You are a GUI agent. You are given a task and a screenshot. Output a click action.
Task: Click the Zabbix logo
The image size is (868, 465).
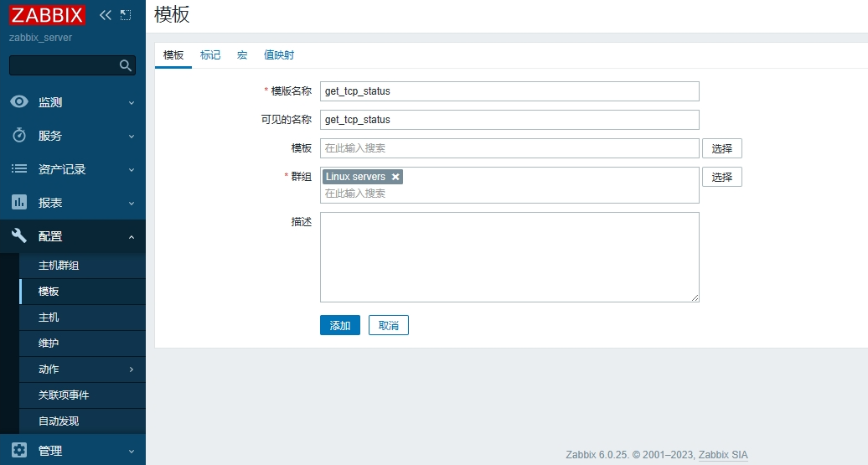click(x=47, y=15)
